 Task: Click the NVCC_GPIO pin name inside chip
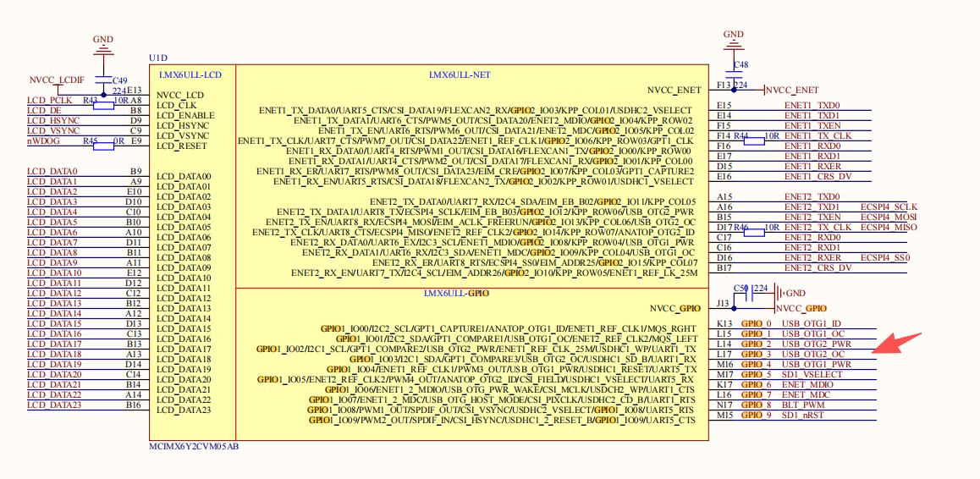coord(675,308)
